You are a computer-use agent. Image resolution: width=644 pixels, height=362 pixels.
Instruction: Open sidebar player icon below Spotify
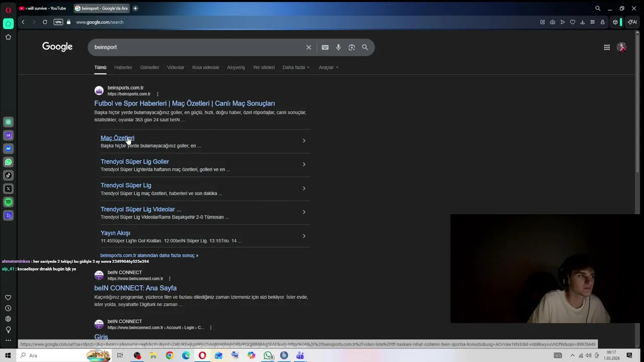click(8, 215)
